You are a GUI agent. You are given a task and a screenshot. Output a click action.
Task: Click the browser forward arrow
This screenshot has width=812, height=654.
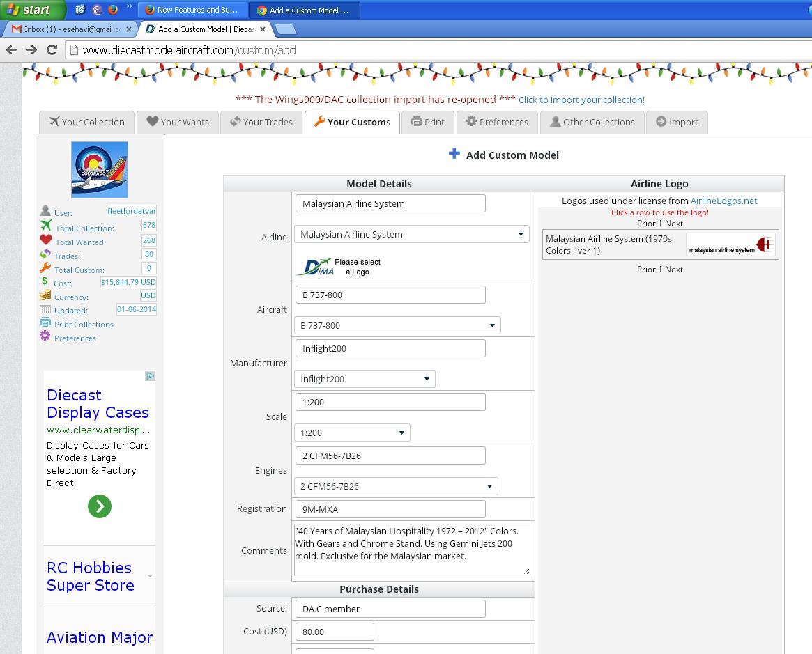(x=31, y=49)
